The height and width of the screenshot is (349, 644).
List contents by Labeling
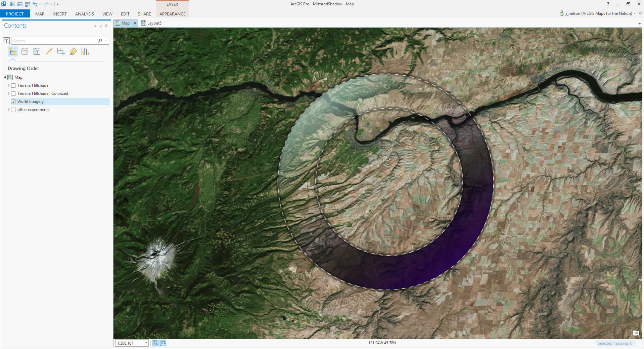click(73, 51)
